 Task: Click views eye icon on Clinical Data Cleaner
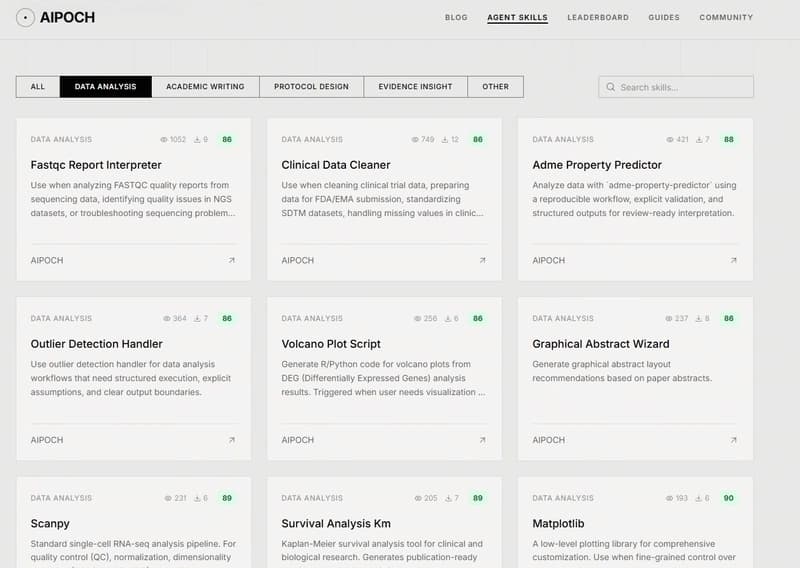coord(415,139)
